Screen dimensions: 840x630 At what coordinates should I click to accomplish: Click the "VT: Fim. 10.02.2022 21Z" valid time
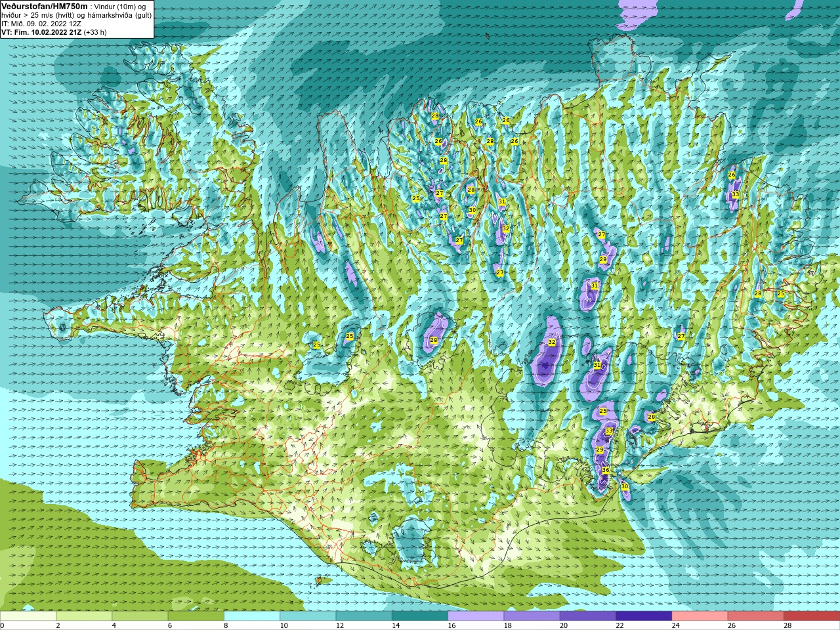(x=41, y=32)
